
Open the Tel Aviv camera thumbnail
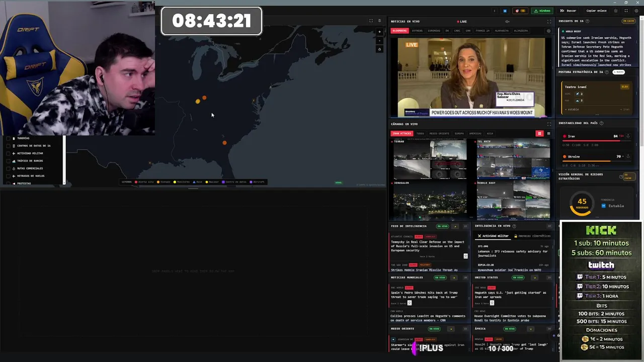513,159
